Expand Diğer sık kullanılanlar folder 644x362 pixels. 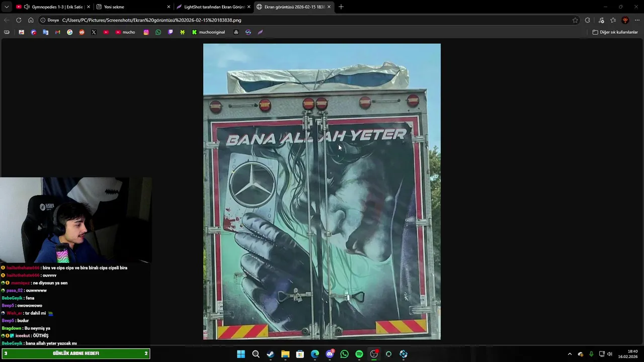point(615,32)
